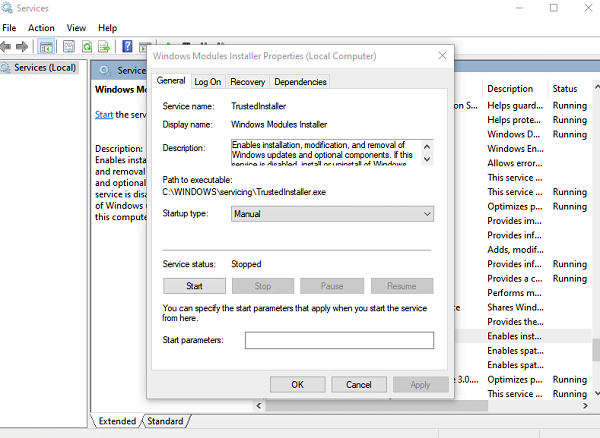Click the Forward arrow in Services toolbar
600x438 pixels.
[22, 47]
